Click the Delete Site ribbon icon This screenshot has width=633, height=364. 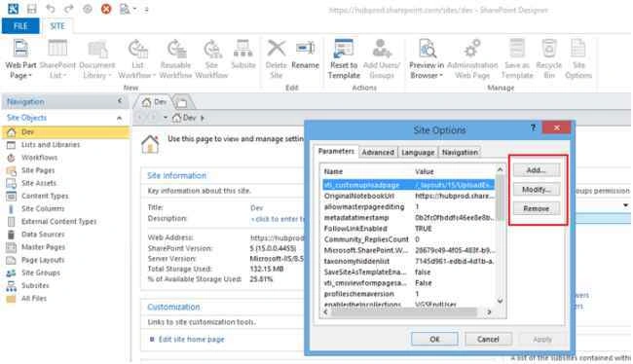(277, 49)
